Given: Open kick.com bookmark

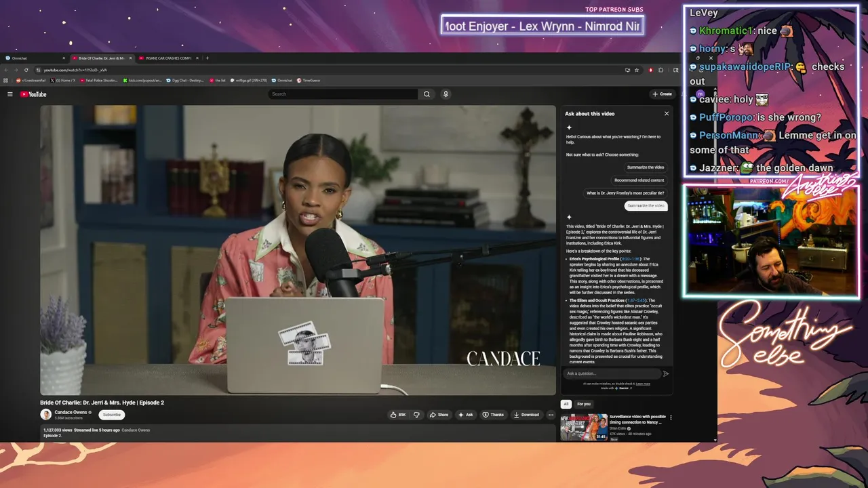Looking at the screenshot, I should [x=142, y=80].
